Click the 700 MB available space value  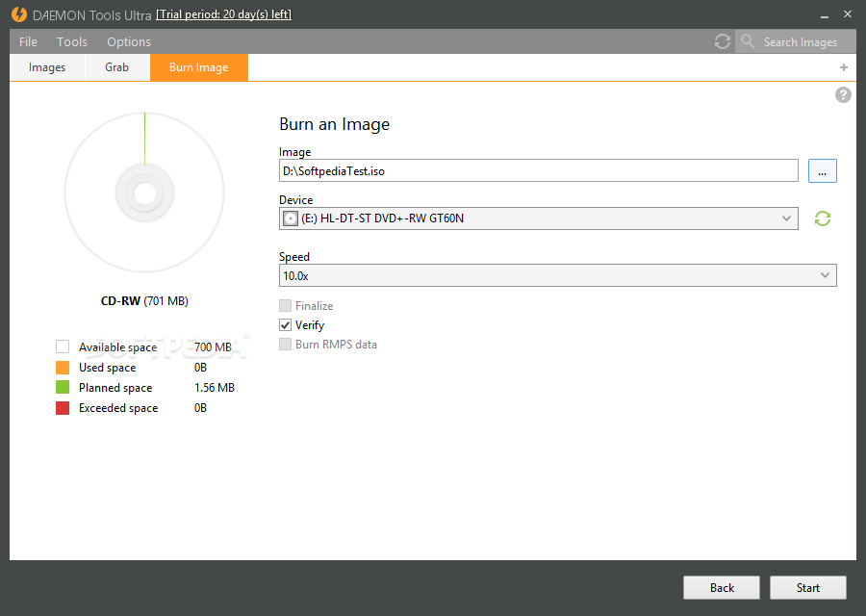click(213, 346)
